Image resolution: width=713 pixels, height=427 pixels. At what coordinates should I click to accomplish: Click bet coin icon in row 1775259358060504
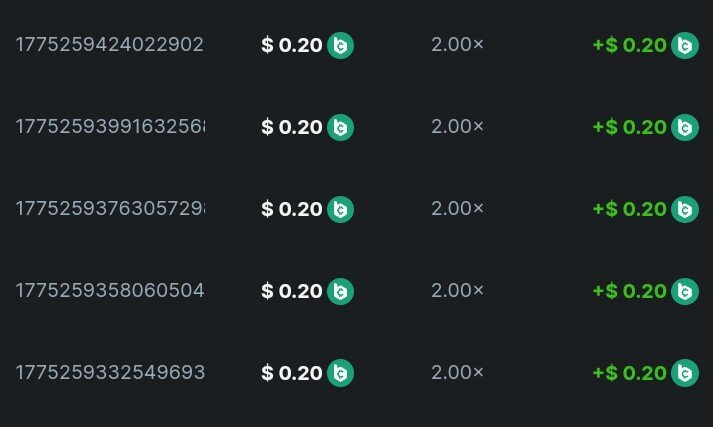point(340,291)
